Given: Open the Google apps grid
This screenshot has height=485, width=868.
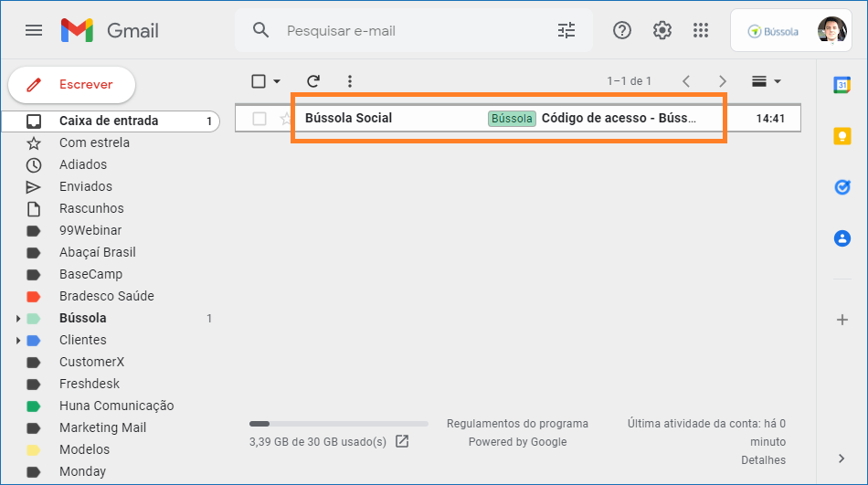Looking at the screenshot, I should click(x=701, y=30).
